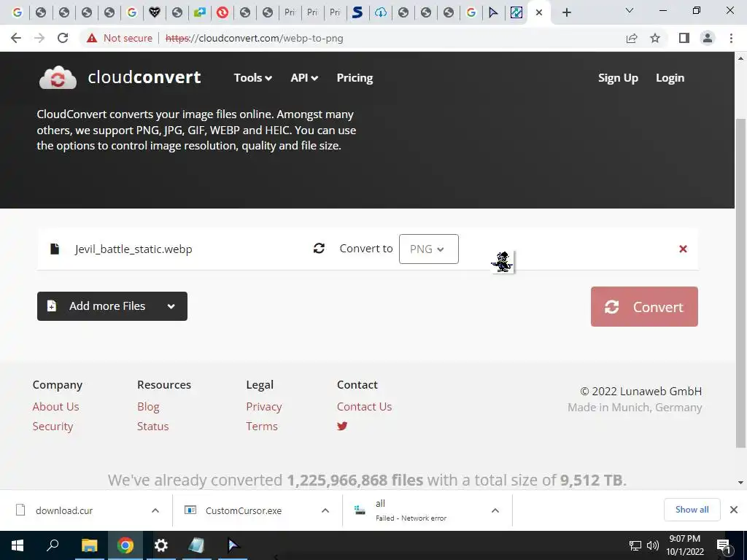Open a new tab with plus button
The width and height of the screenshot is (747, 560).
pyautogui.click(x=566, y=12)
